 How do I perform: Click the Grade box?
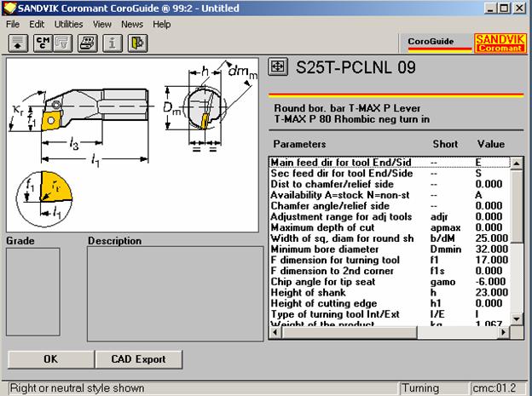tap(33, 292)
